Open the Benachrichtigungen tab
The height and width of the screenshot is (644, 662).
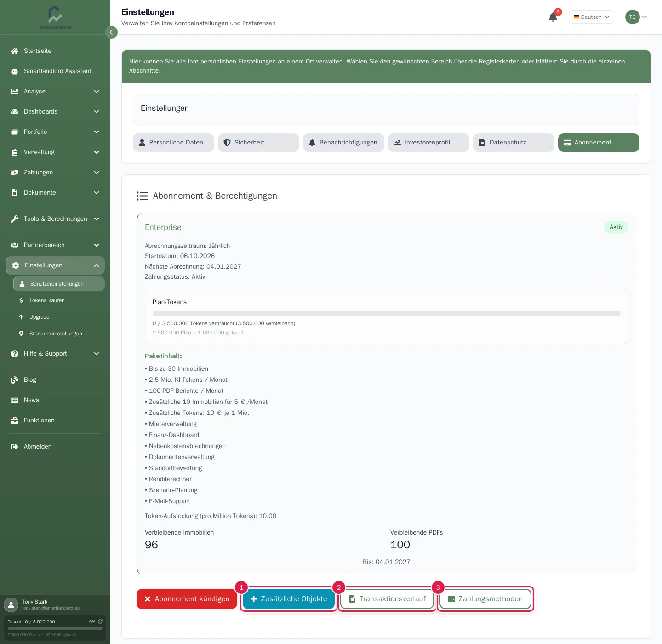343,143
